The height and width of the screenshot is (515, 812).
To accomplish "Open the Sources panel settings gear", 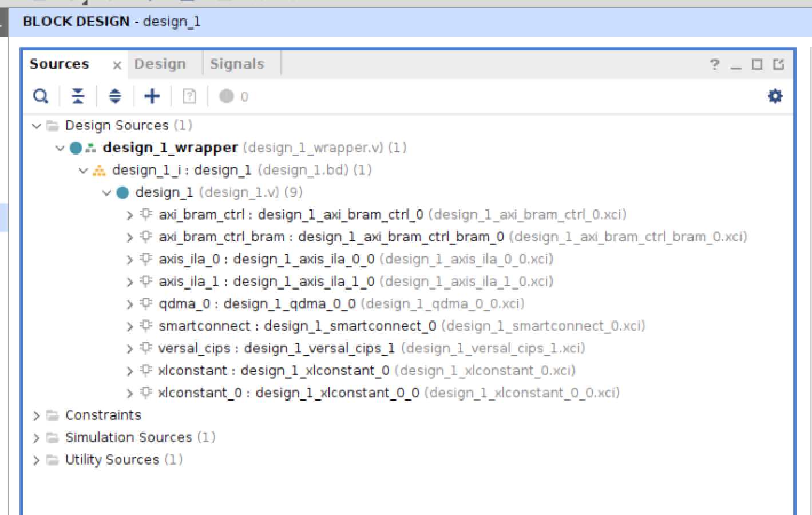I will (775, 96).
